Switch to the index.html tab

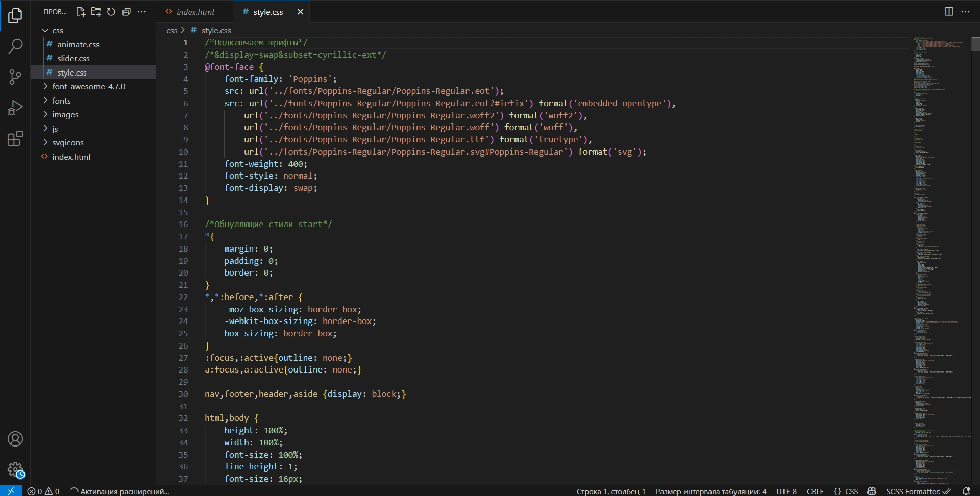click(195, 12)
